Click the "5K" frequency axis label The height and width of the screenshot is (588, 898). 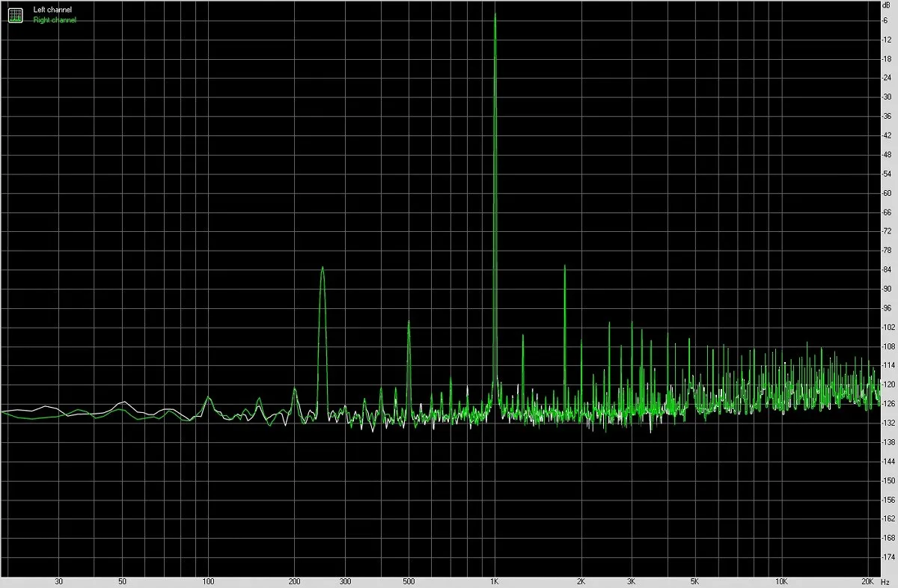coord(694,581)
